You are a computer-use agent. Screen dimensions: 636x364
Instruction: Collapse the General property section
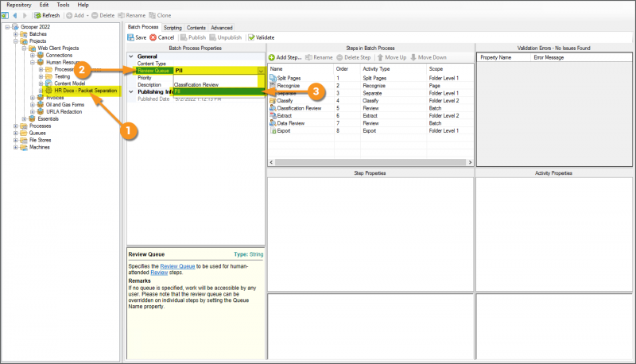coord(131,56)
